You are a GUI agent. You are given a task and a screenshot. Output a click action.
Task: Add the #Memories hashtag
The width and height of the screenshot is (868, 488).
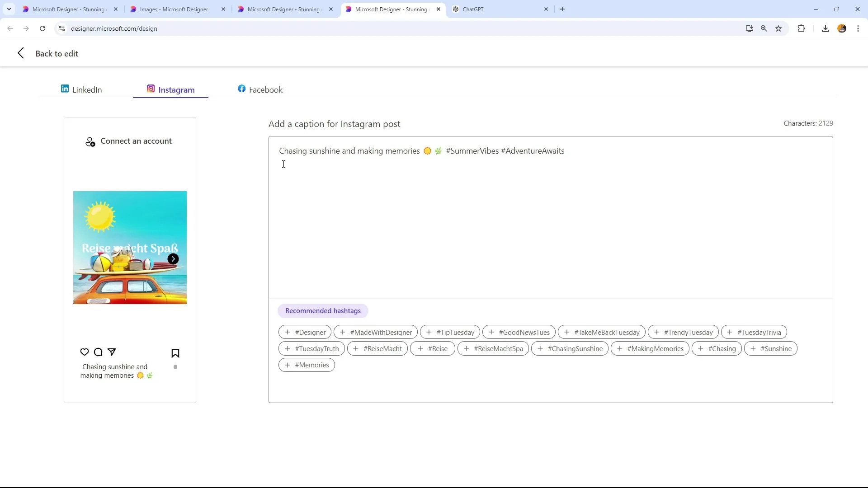(x=307, y=365)
